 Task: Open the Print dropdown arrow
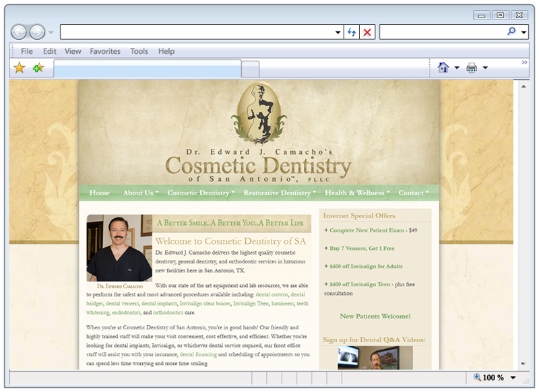click(485, 67)
